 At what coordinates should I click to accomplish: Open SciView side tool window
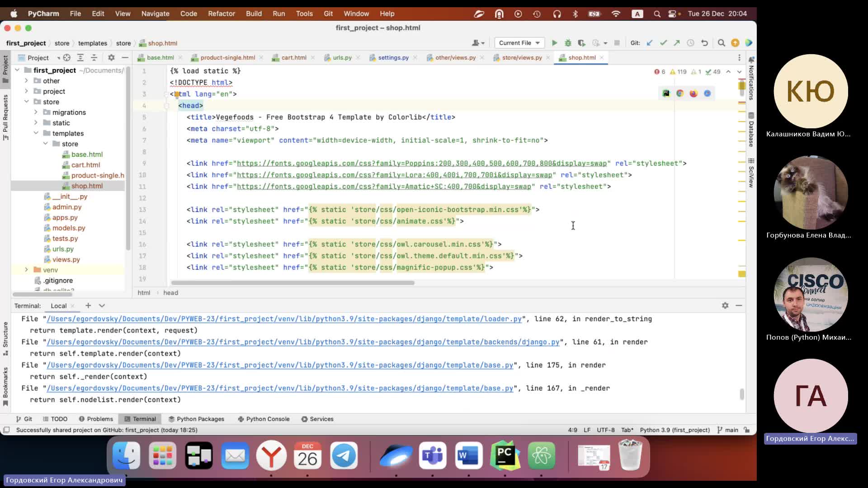tap(751, 173)
